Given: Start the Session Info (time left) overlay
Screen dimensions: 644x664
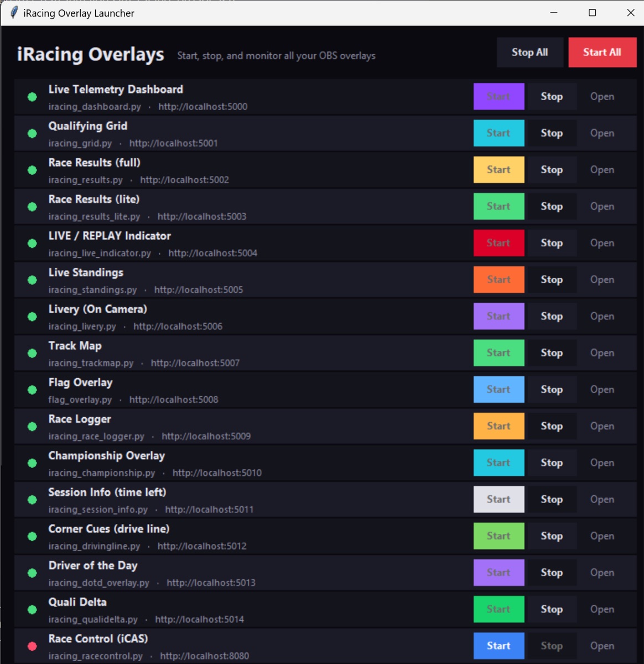Looking at the screenshot, I should 498,500.
